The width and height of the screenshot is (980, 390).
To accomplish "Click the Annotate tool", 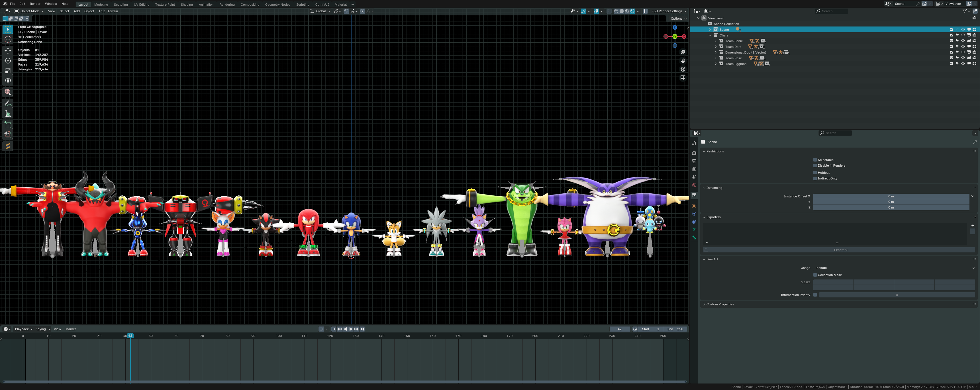I will (x=8, y=103).
